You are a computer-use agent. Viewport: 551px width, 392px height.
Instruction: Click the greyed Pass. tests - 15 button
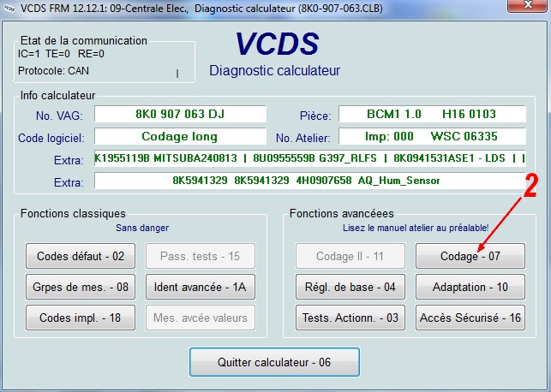click(201, 255)
